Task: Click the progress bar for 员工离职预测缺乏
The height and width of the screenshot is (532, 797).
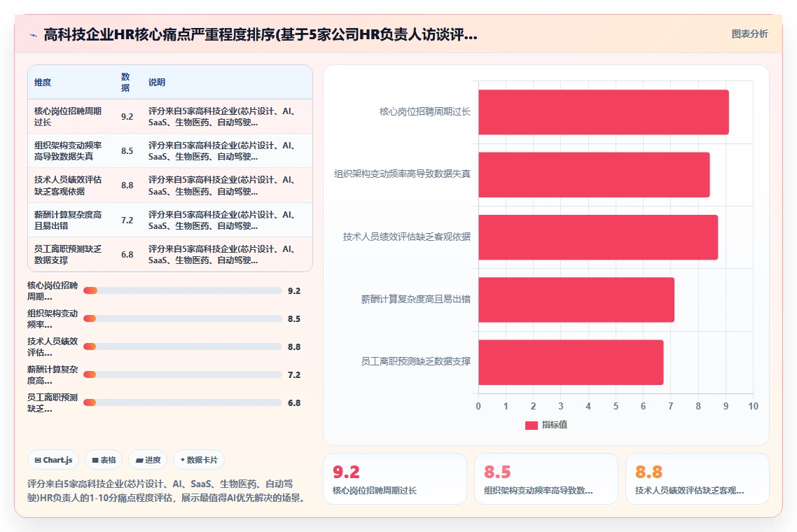Action: pyautogui.click(x=183, y=402)
